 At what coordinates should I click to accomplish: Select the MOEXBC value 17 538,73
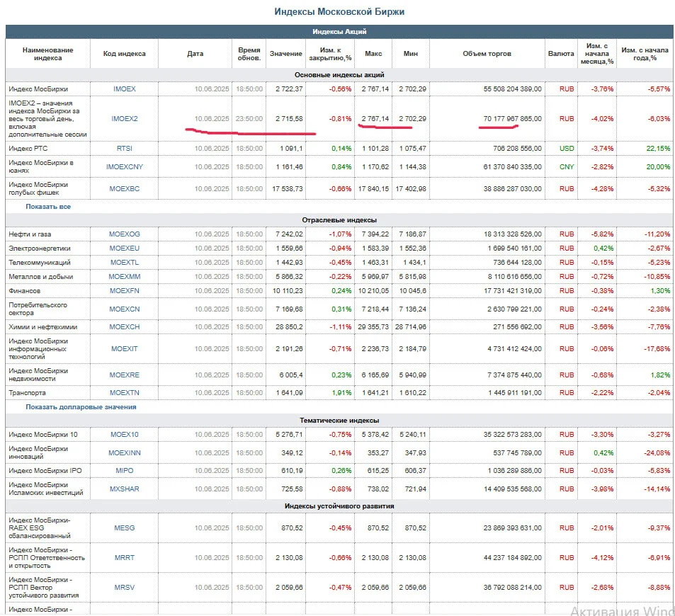[x=288, y=188]
